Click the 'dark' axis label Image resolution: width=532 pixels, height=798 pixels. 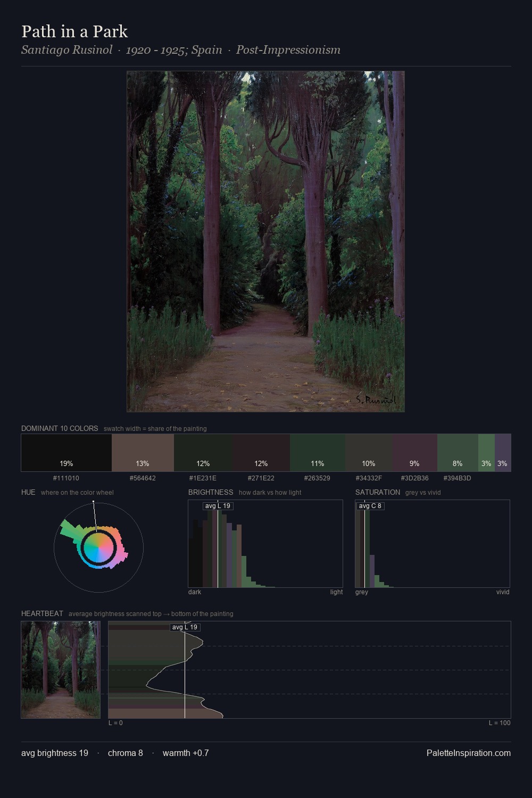[x=195, y=592]
